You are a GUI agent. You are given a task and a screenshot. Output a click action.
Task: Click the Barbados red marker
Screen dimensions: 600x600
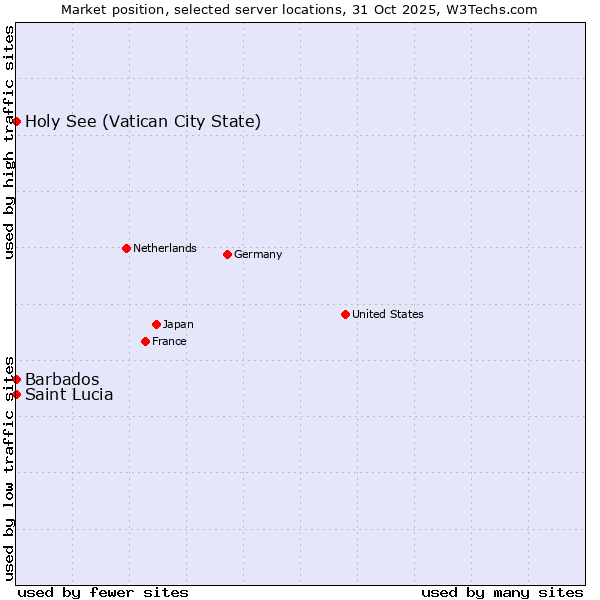17,379
